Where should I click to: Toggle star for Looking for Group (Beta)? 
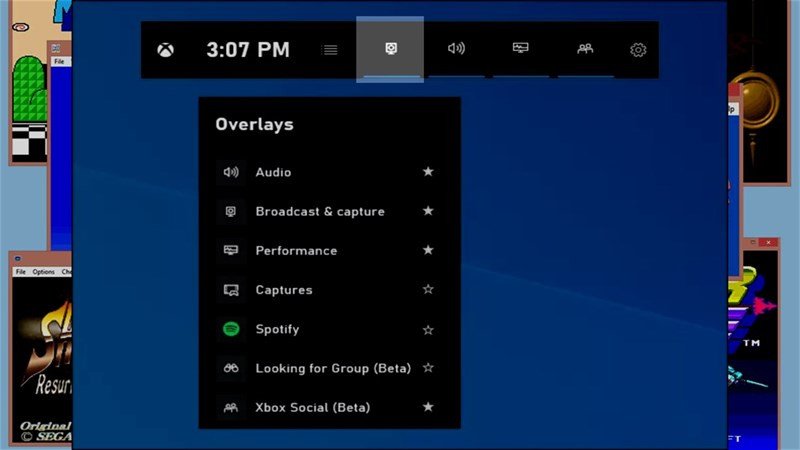click(428, 368)
